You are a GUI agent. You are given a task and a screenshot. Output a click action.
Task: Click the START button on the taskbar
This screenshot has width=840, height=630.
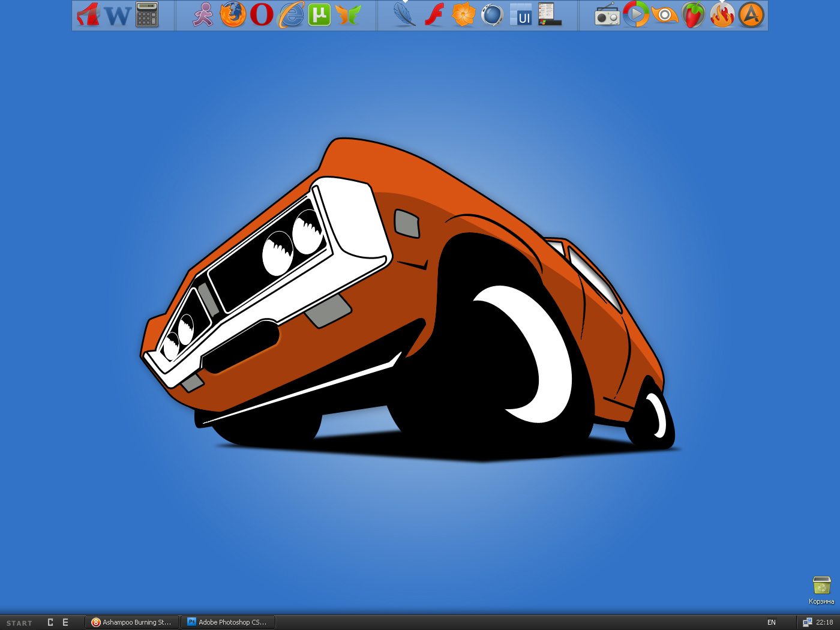[19, 623]
